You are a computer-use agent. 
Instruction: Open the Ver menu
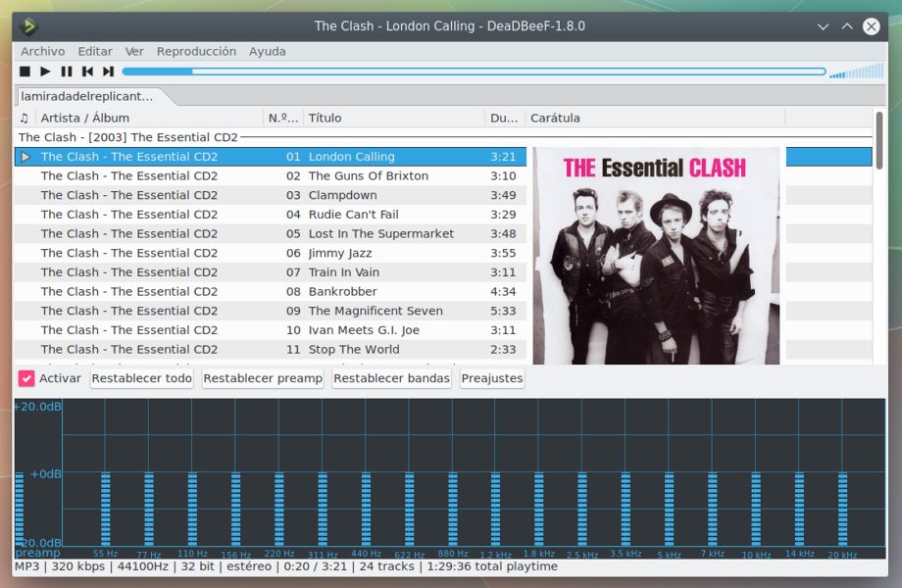click(x=134, y=51)
